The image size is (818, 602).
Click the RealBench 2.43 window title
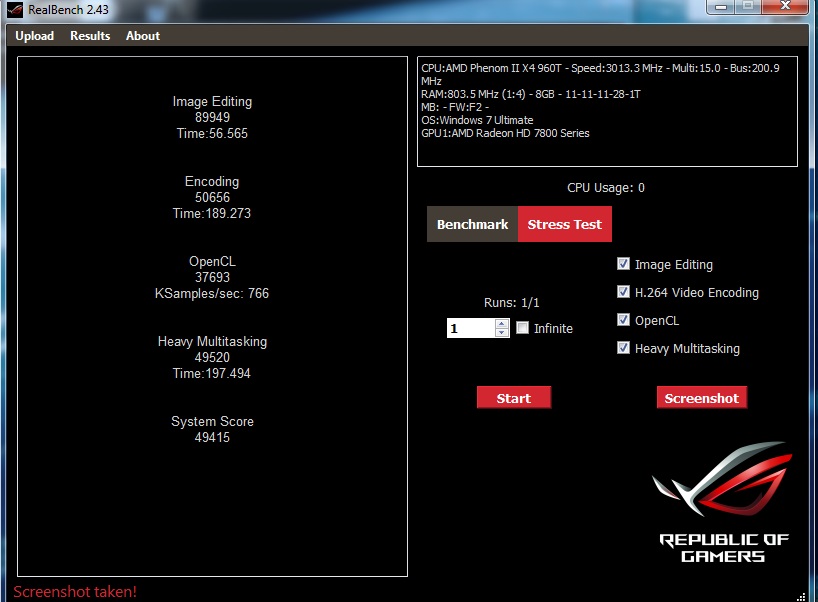[68, 10]
